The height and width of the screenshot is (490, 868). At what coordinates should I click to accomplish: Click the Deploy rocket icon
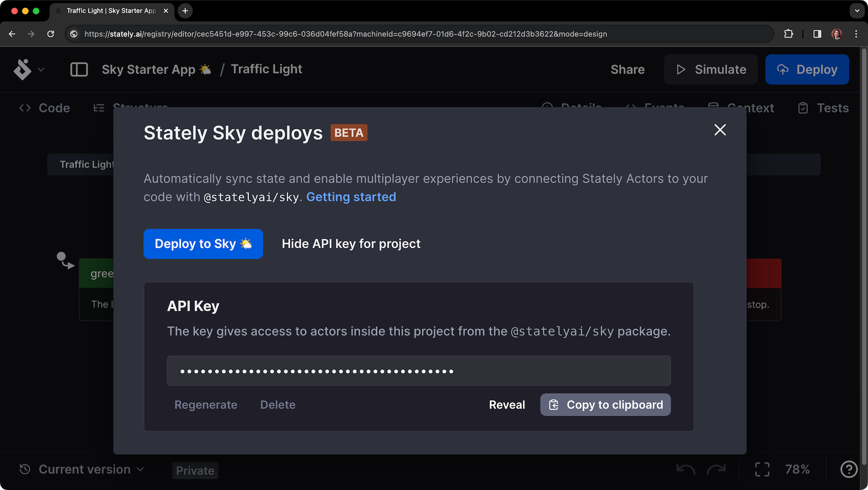point(783,70)
